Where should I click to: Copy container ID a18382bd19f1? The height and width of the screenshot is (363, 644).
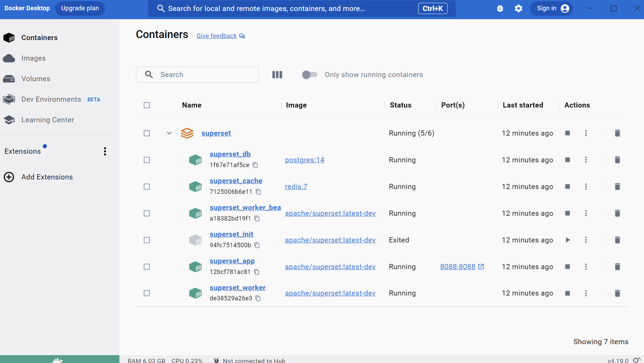(x=257, y=218)
